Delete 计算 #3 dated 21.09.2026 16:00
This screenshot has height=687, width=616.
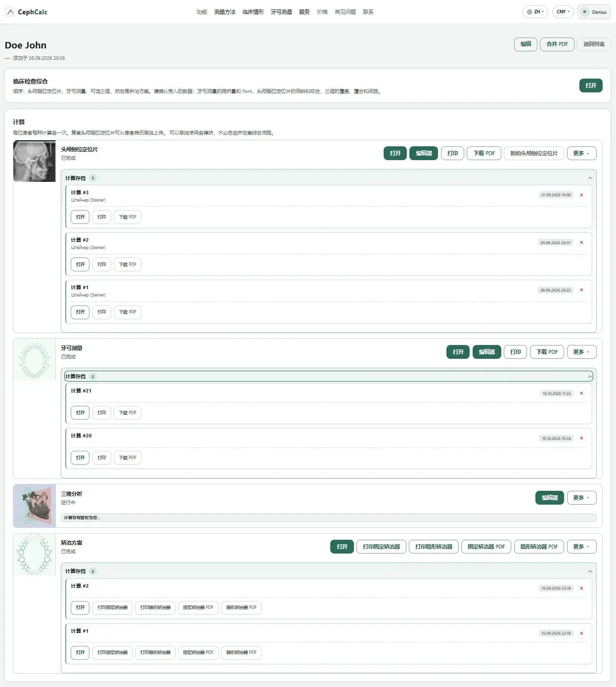(581, 195)
